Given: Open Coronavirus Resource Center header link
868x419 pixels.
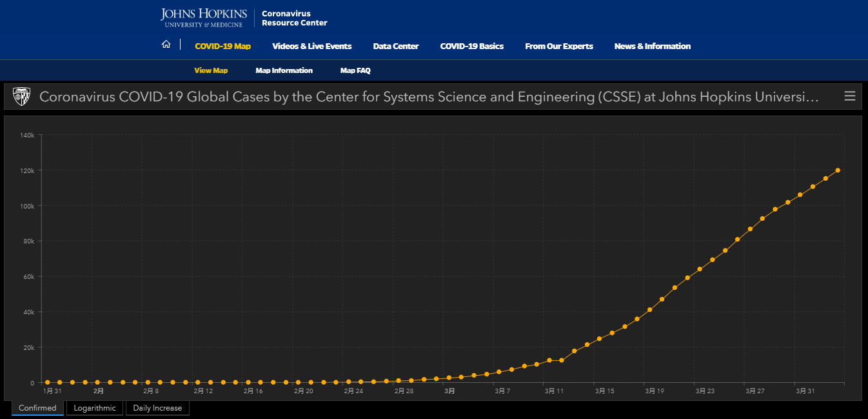Looking at the screenshot, I should pyautogui.click(x=294, y=18).
